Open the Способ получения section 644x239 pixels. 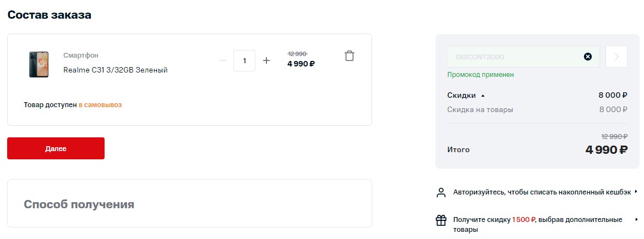(x=79, y=204)
